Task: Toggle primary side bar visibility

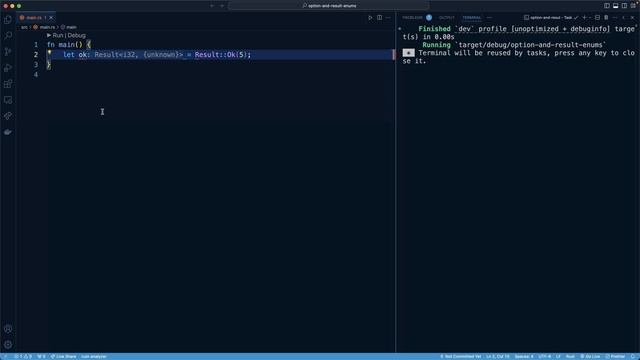Action: (x=607, y=6)
